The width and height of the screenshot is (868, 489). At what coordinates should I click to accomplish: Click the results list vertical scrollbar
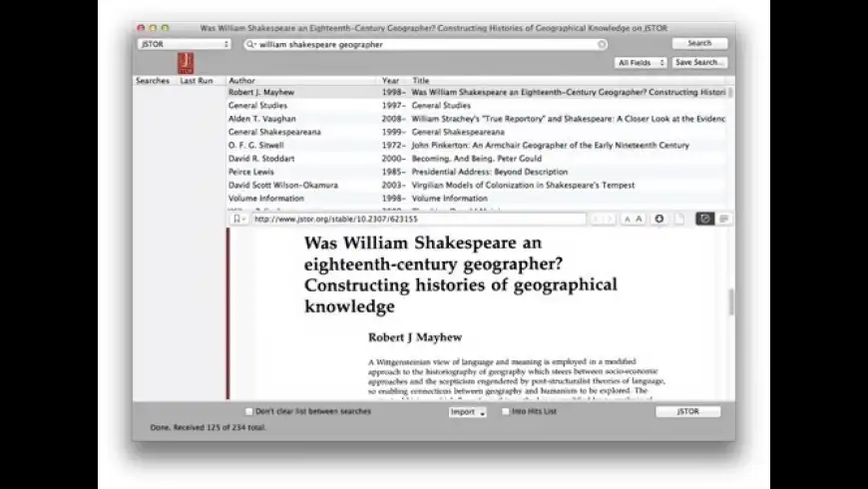click(730, 93)
